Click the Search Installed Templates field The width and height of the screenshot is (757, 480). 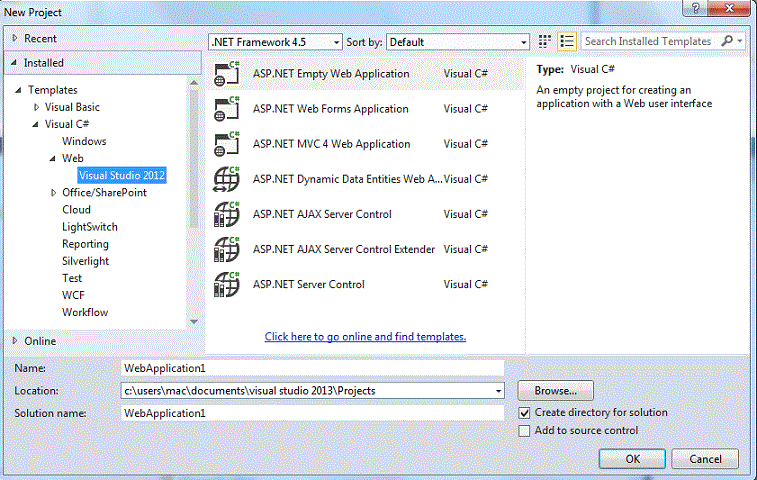point(650,41)
